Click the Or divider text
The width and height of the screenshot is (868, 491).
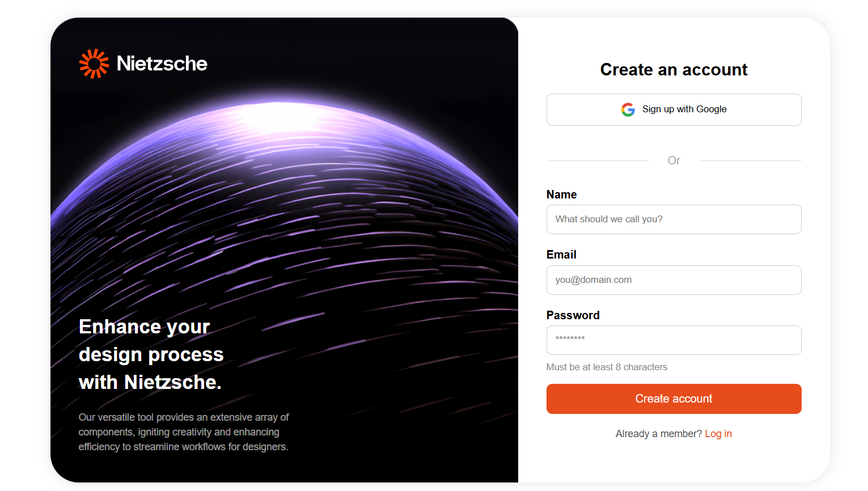(x=674, y=160)
